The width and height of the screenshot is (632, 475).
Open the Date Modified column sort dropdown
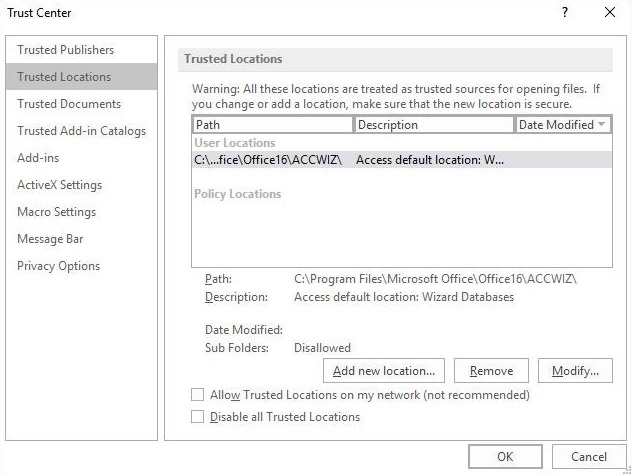[x=602, y=125]
